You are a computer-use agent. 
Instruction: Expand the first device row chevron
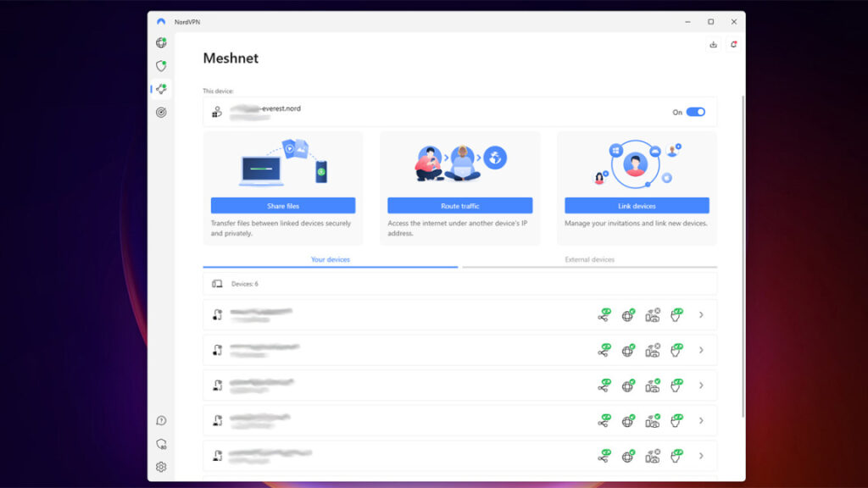(701, 315)
